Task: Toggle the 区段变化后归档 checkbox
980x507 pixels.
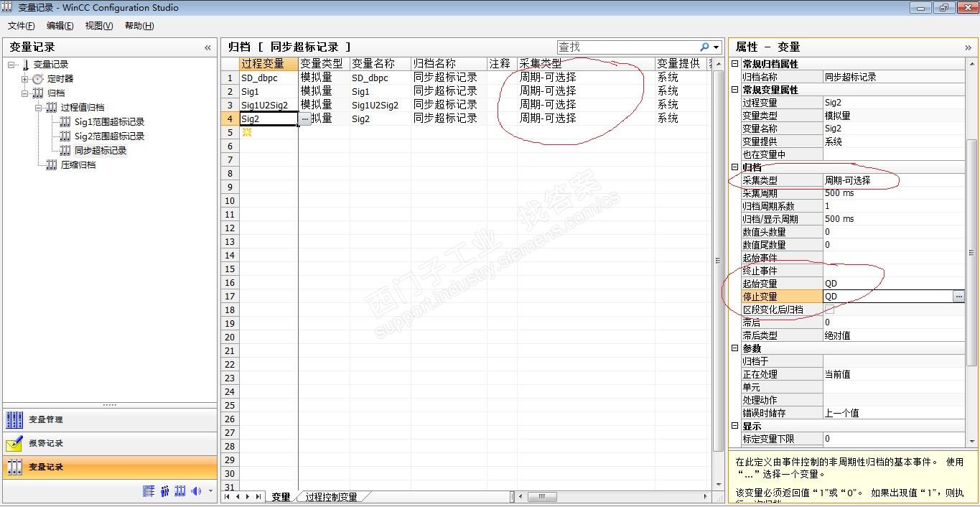Action: [x=830, y=310]
